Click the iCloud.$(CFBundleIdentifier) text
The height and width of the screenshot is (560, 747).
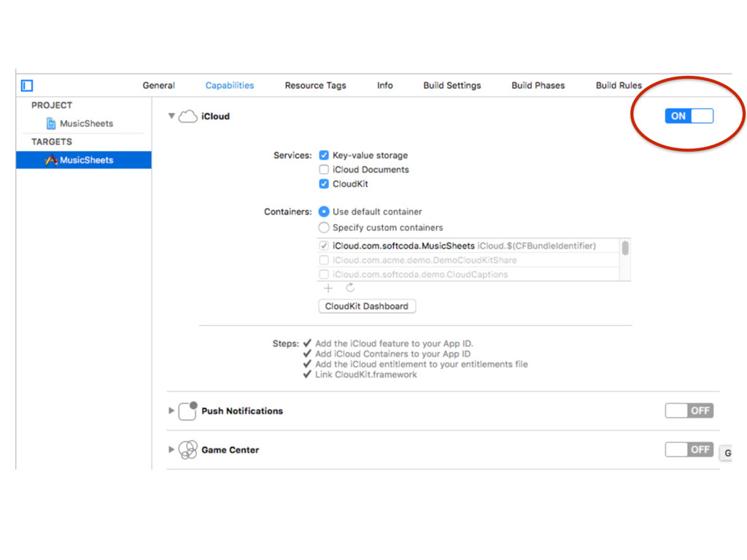(x=537, y=246)
